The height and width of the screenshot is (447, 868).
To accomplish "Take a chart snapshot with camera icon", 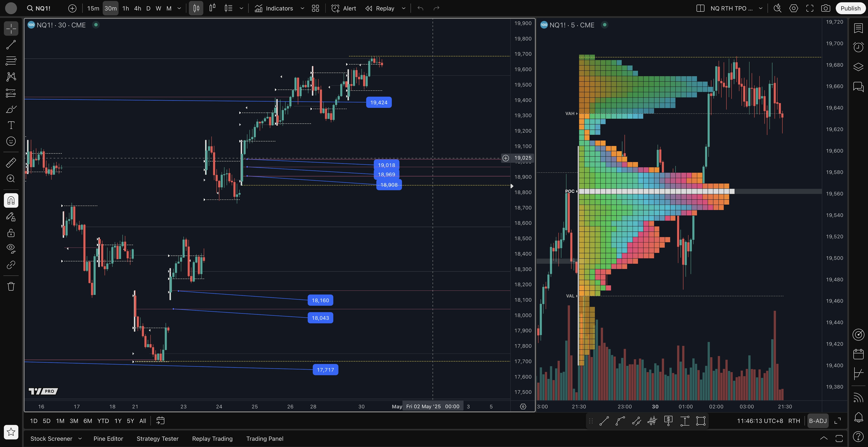I will (x=825, y=8).
